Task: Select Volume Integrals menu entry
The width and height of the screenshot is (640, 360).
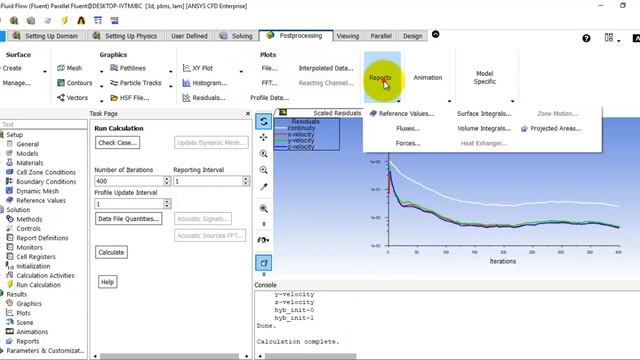Action: tap(484, 129)
